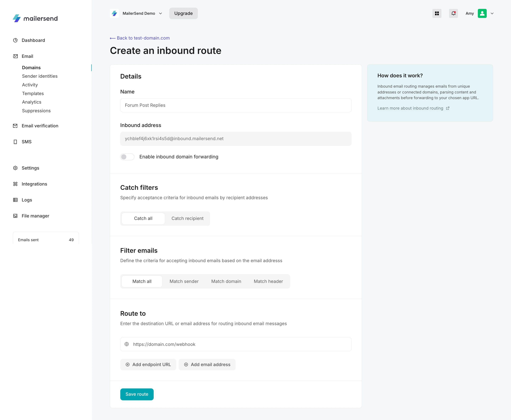
Task: Open the user menu chevron beside Amy
Action: pos(492,13)
